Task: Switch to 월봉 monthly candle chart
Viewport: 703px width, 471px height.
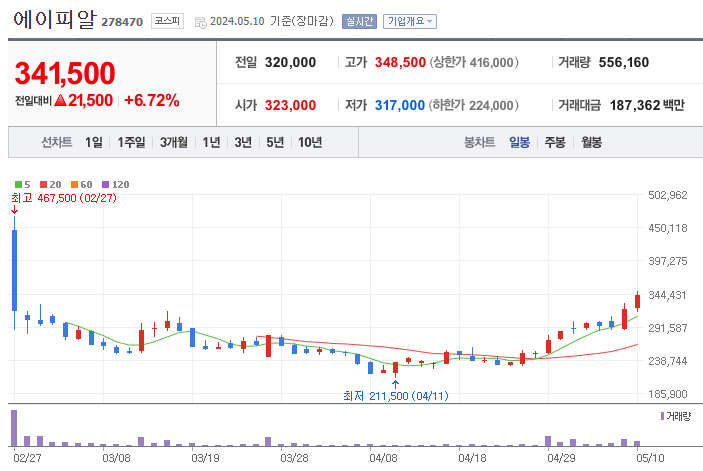Action: point(591,142)
